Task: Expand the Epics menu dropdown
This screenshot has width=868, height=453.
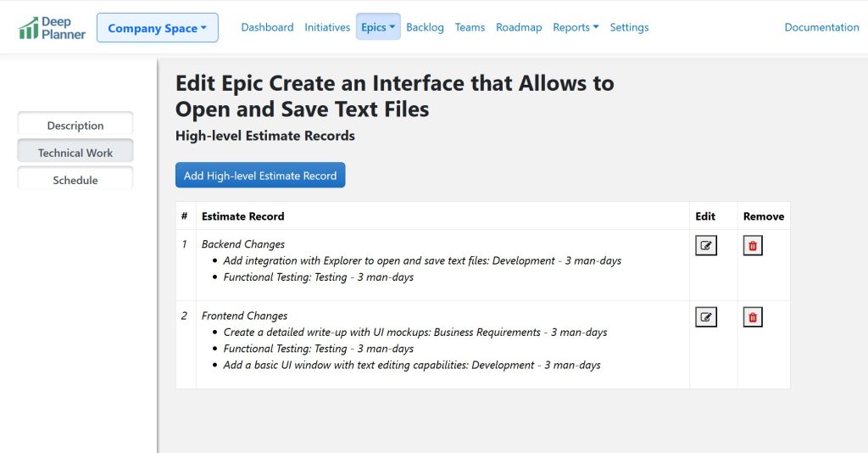Action: [378, 27]
